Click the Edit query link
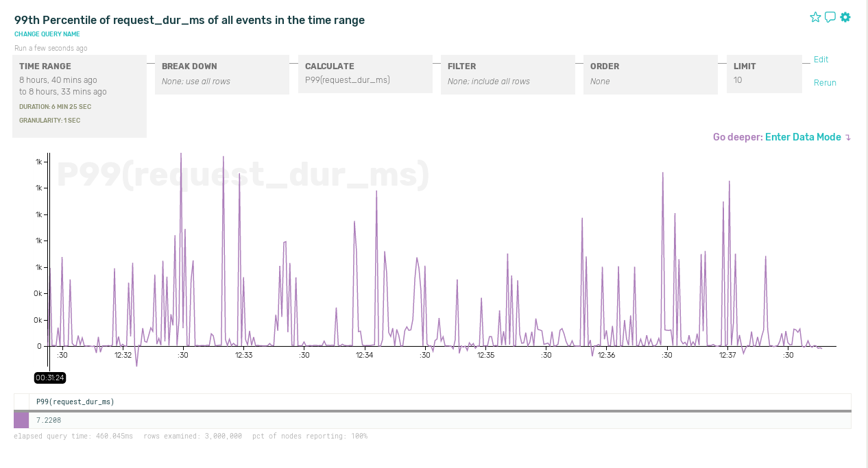The width and height of the screenshot is (868, 468). click(821, 60)
